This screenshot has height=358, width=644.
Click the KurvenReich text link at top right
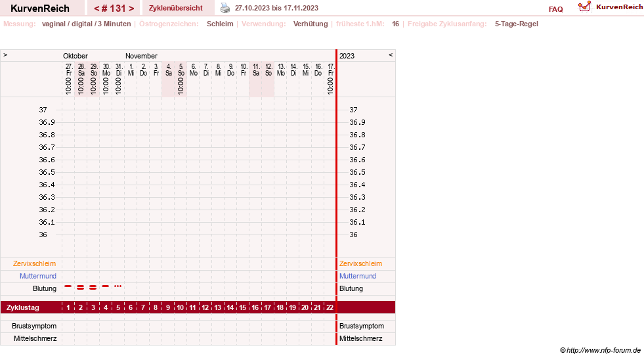619,7
